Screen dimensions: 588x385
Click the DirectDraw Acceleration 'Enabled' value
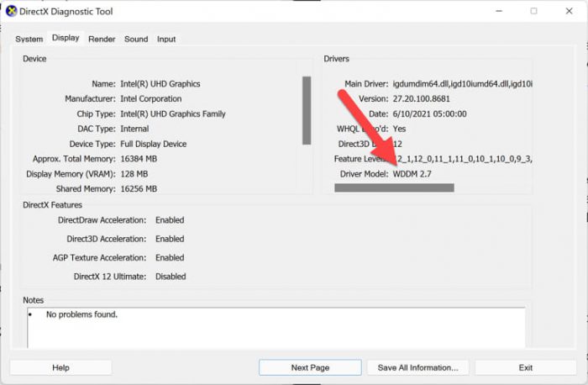[170, 220]
